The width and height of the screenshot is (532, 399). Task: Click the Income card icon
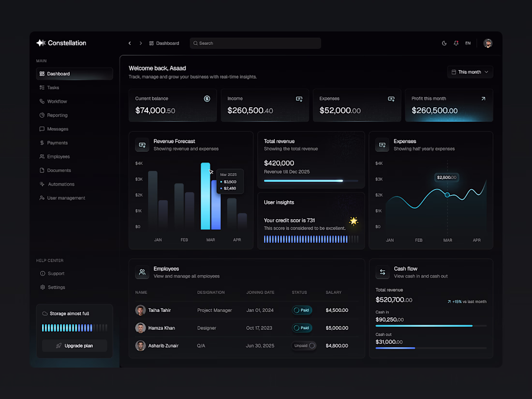pos(299,99)
